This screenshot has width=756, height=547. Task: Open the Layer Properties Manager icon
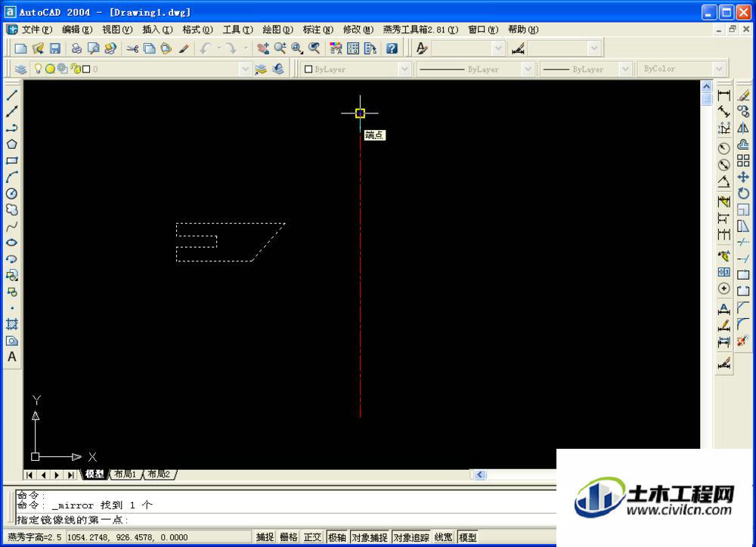click(x=20, y=69)
